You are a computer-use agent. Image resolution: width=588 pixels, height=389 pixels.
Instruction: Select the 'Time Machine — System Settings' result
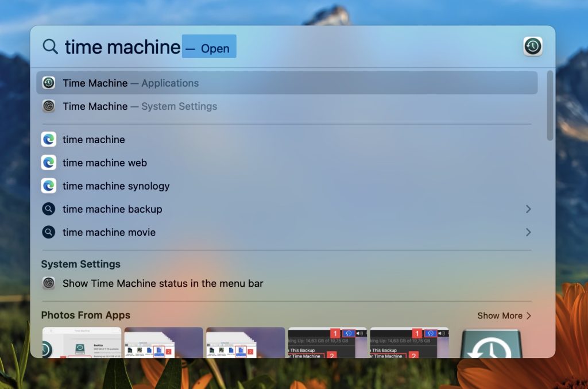pos(140,106)
